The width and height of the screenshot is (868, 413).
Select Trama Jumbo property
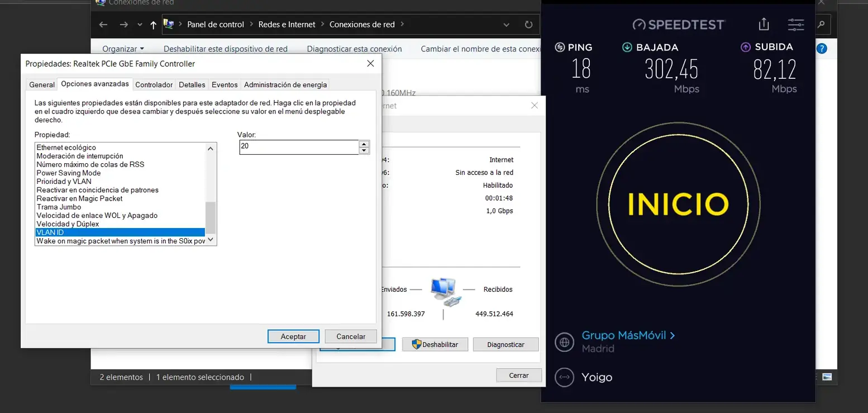point(120,207)
